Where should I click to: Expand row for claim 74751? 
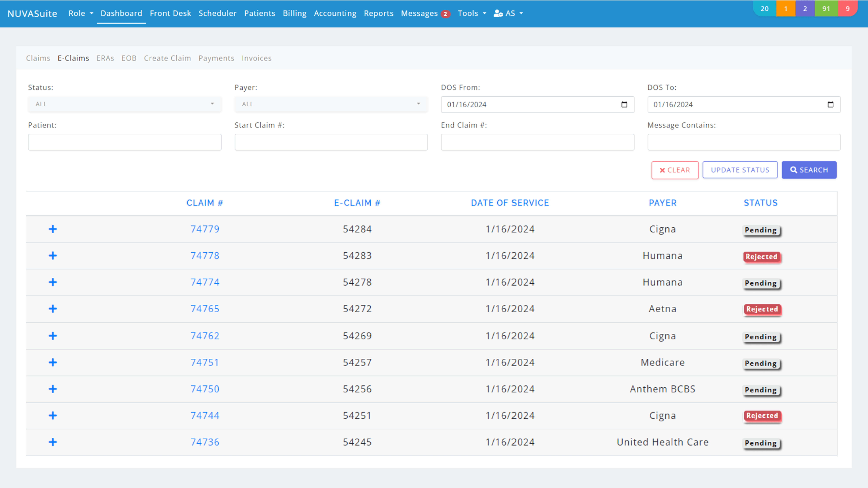pyautogui.click(x=53, y=362)
